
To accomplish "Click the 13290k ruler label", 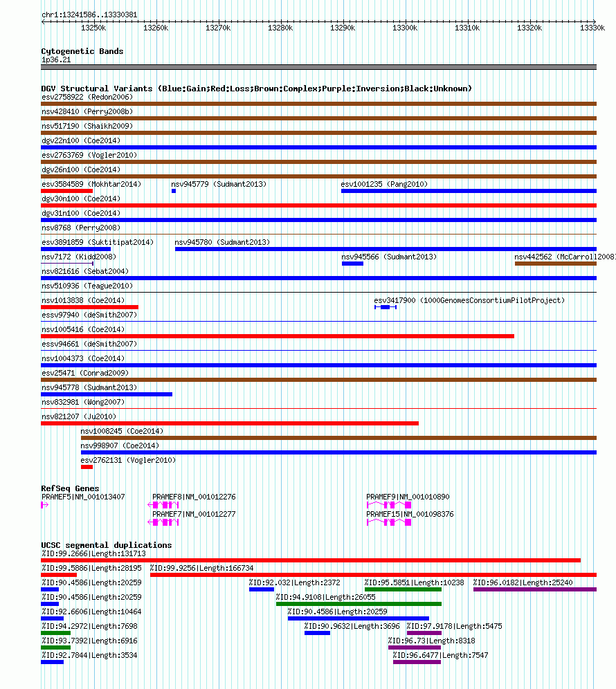I will (x=343, y=28).
